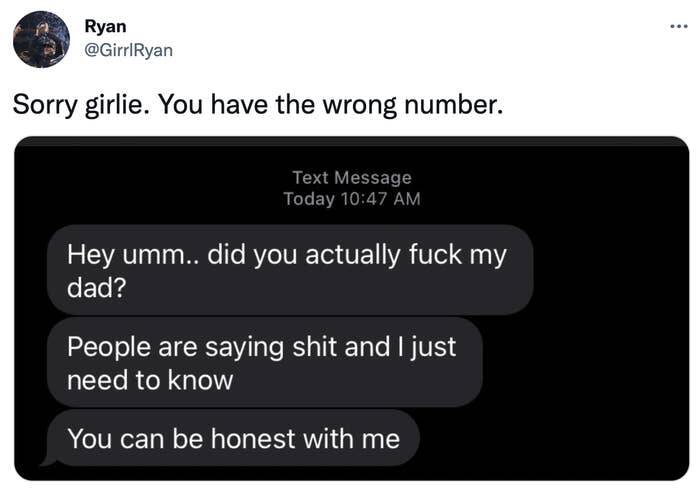Click the 'Text Message' header label
700x489 pixels.
click(x=351, y=177)
